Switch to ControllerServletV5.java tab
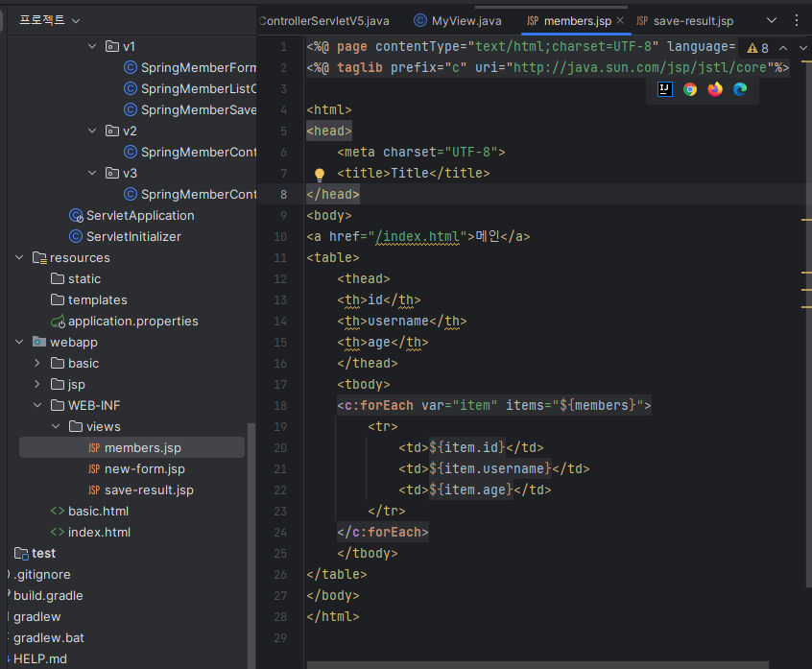 pos(323,21)
